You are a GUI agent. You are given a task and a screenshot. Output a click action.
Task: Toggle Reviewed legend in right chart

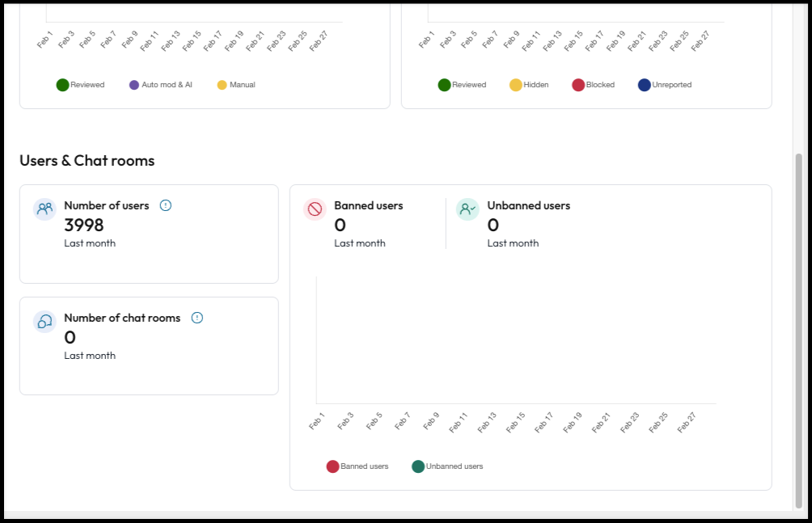coord(463,85)
